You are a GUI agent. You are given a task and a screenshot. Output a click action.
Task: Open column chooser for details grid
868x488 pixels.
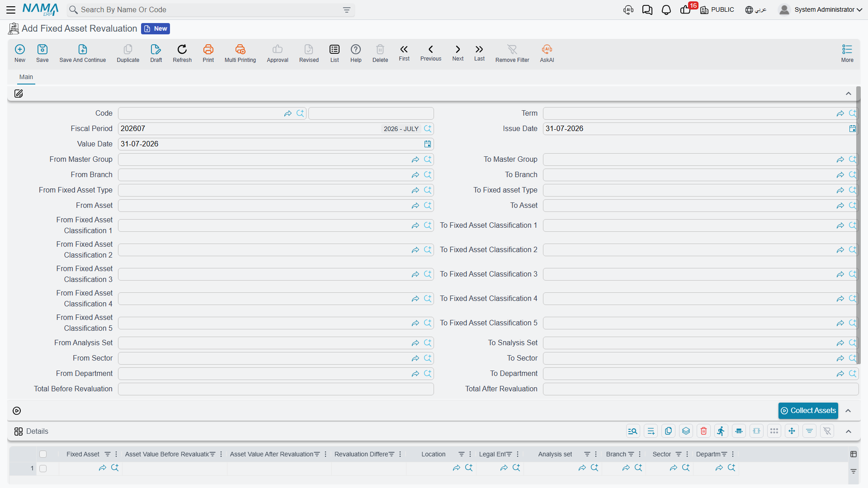854,454
